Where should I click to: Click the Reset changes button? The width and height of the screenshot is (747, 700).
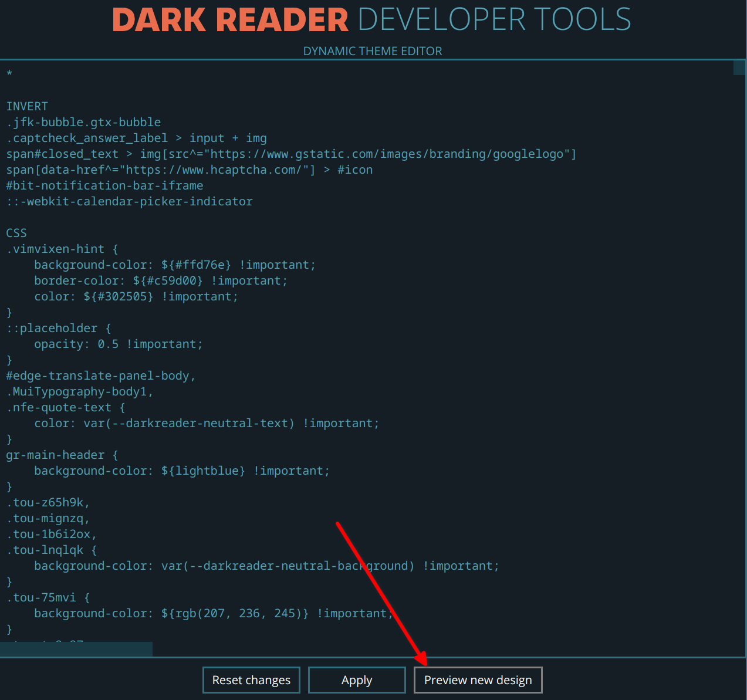pyautogui.click(x=251, y=679)
